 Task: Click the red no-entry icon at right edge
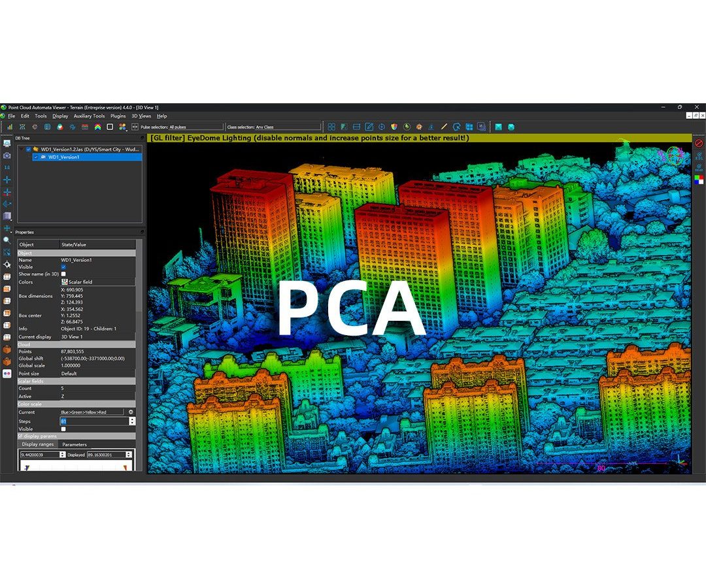point(699,143)
